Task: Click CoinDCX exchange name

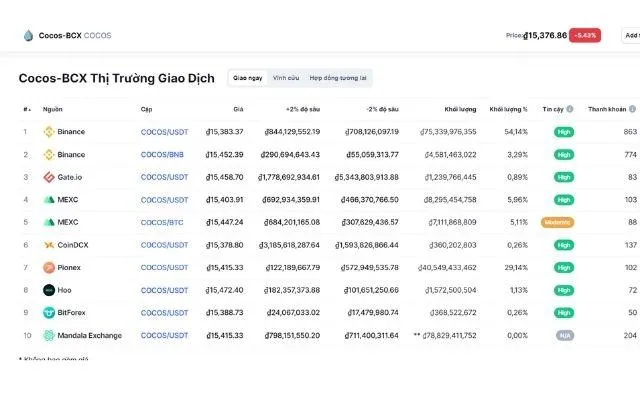Action: coord(73,245)
